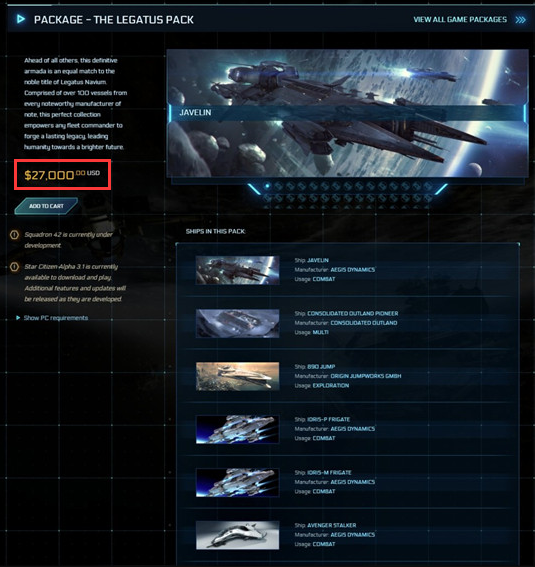The width and height of the screenshot is (535, 567).
Task: Open the 890 Jump ship thumbnail
Action: click(237, 376)
